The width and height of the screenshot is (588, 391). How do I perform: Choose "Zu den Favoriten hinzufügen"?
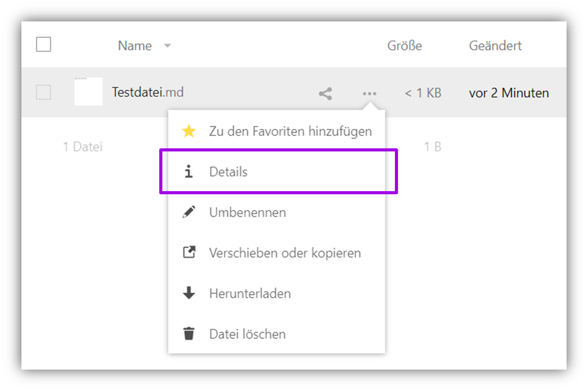point(290,131)
